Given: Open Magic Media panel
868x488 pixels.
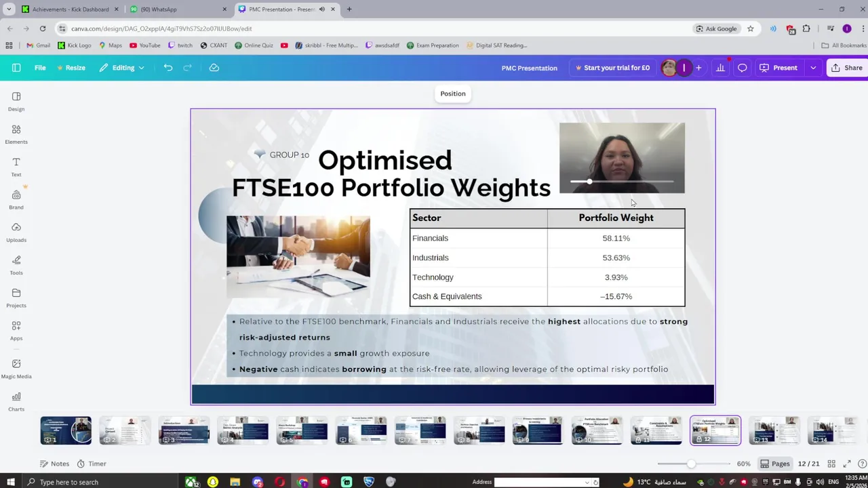Looking at the screenshot, I should tap(16, 368).
